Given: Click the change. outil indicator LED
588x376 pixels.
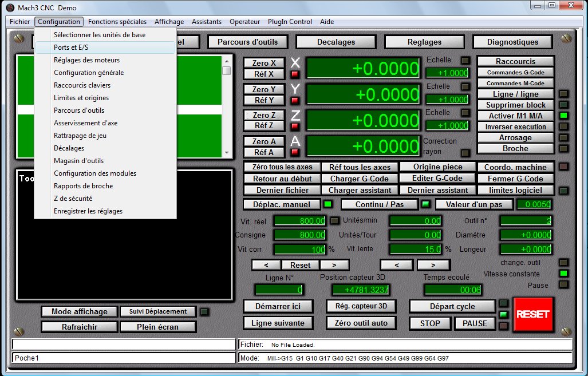Looking at the screenshot, I should click(563, 262).
